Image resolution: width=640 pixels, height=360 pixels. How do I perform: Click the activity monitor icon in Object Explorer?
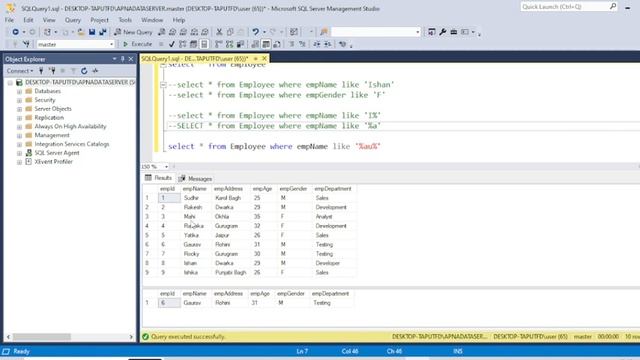[x=95, y=71]
